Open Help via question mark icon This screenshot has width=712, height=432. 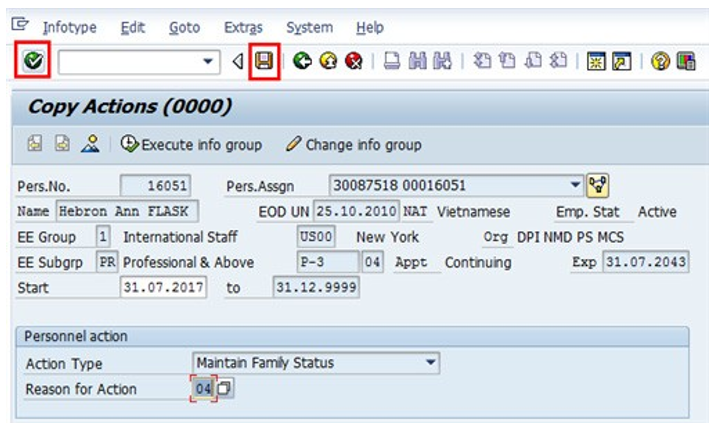[660, 61]
